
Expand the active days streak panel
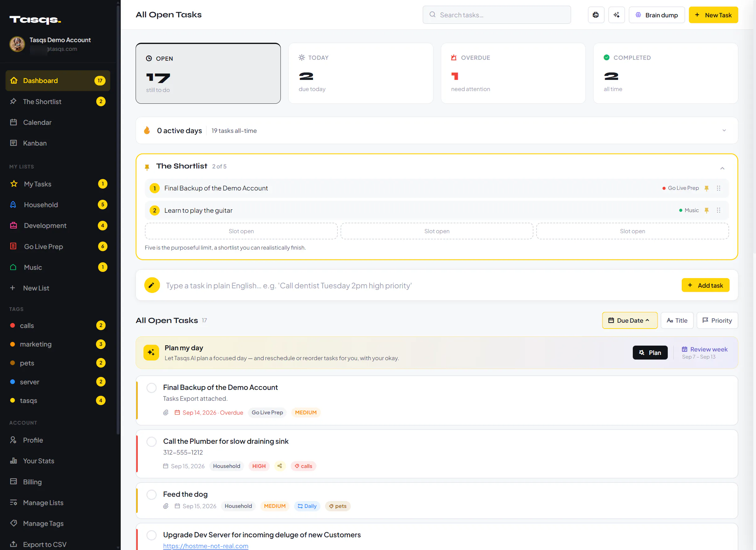(x=724, y=130)
